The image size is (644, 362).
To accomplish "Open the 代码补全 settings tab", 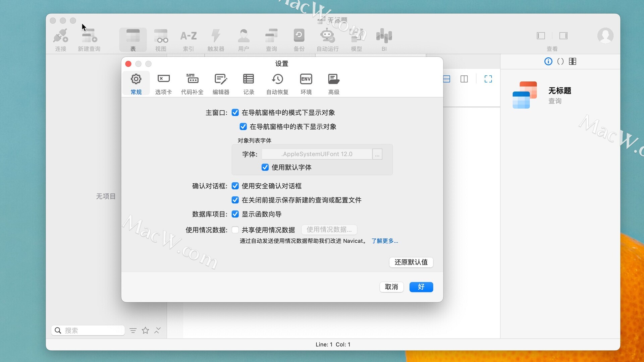I will [x=192, y=83].
